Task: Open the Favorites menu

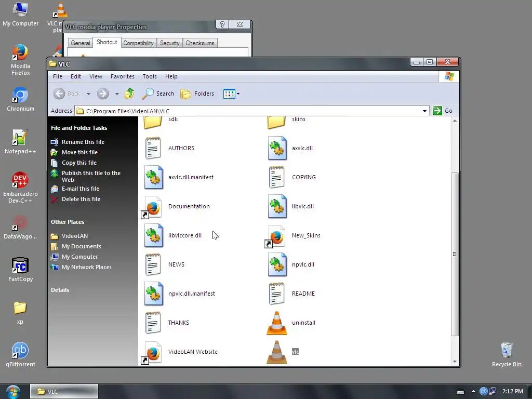Action: [123, 76]
